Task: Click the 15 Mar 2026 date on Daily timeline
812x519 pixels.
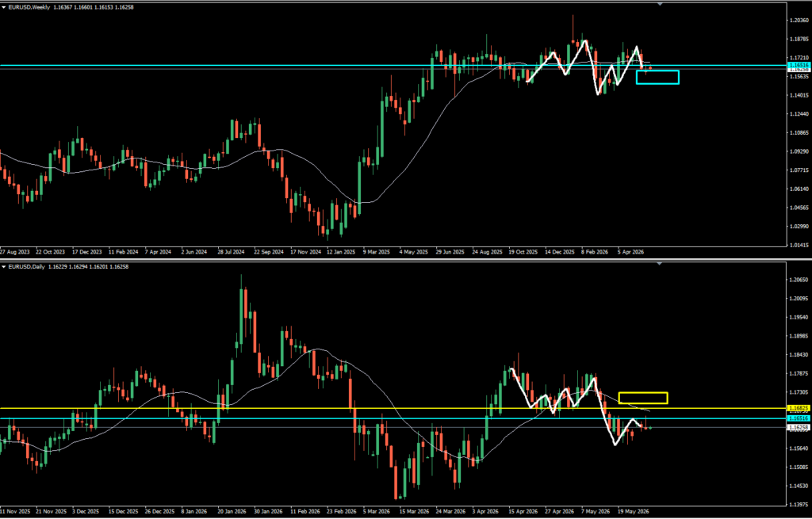Action: click(413, 511)
